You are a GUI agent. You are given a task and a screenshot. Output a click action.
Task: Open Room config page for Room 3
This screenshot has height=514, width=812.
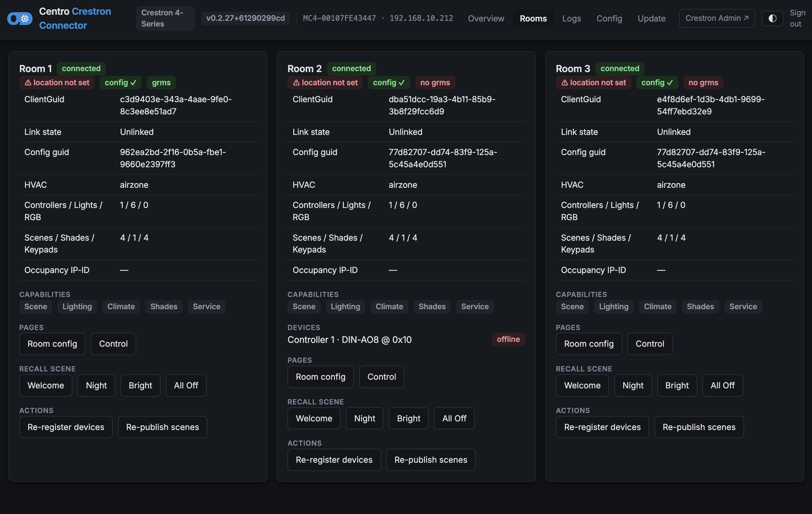pyautogui.click(x=589, y=344)
